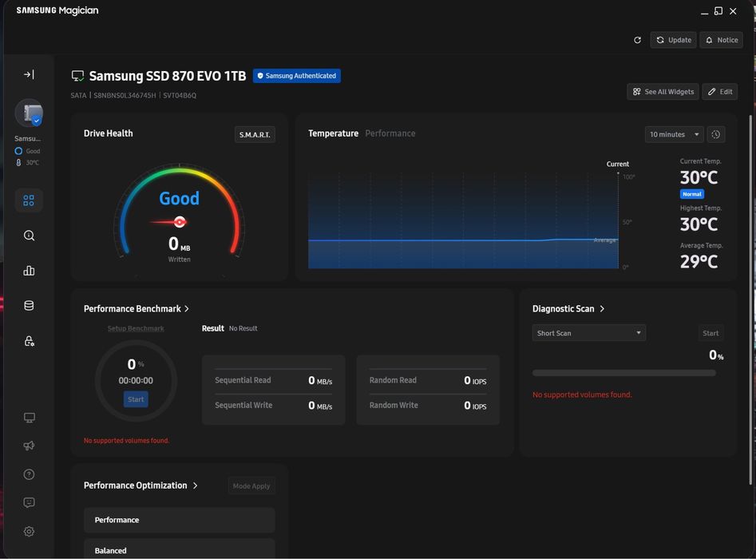
Task: Expand the sidebar with the arrow icon
Action: click(29, 74)
